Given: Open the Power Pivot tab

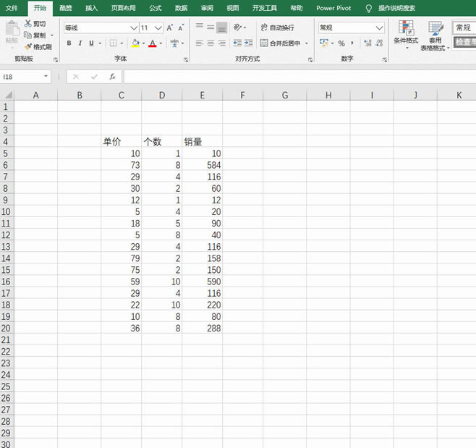Looking at the screenshot, I should click(333, 8).
